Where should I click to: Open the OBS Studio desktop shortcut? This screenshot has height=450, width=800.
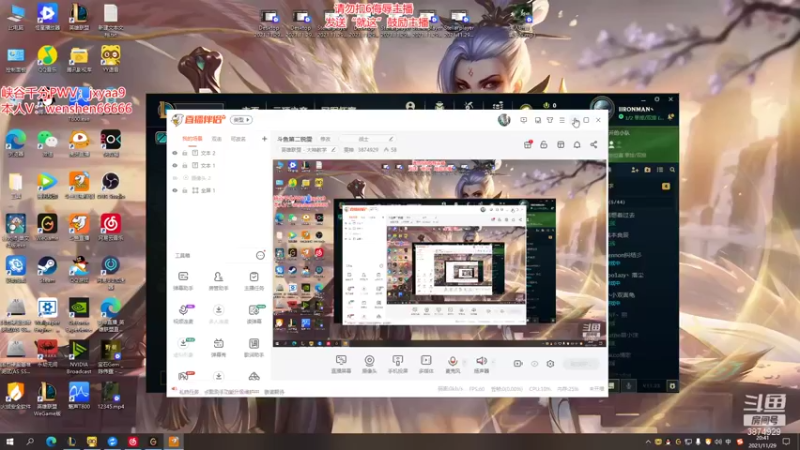pyautogui.click(x=110, y=186)
